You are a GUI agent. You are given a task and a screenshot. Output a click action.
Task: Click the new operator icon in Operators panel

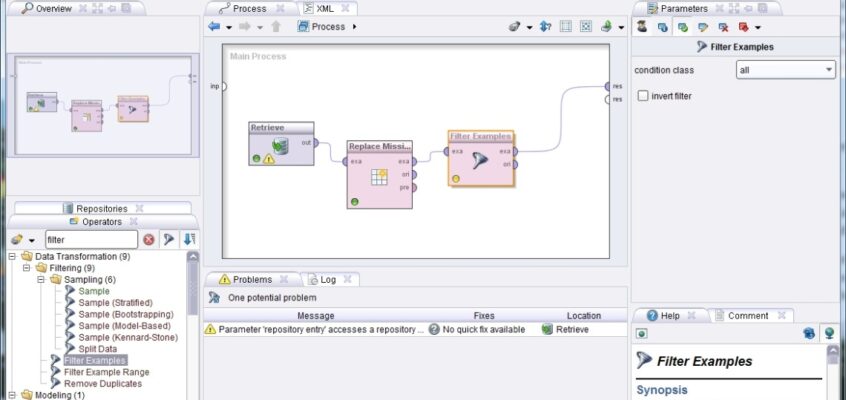click(x=17, y=239)
